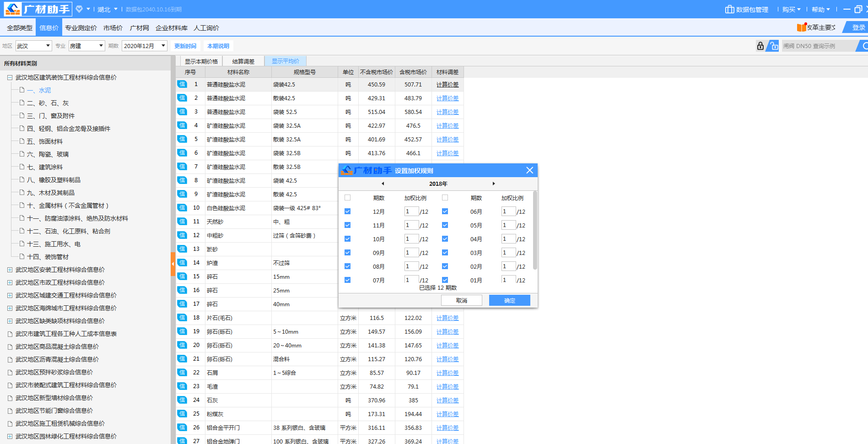Click the closed padlock icon
The image size is (868, 444).
click(760, 46)
